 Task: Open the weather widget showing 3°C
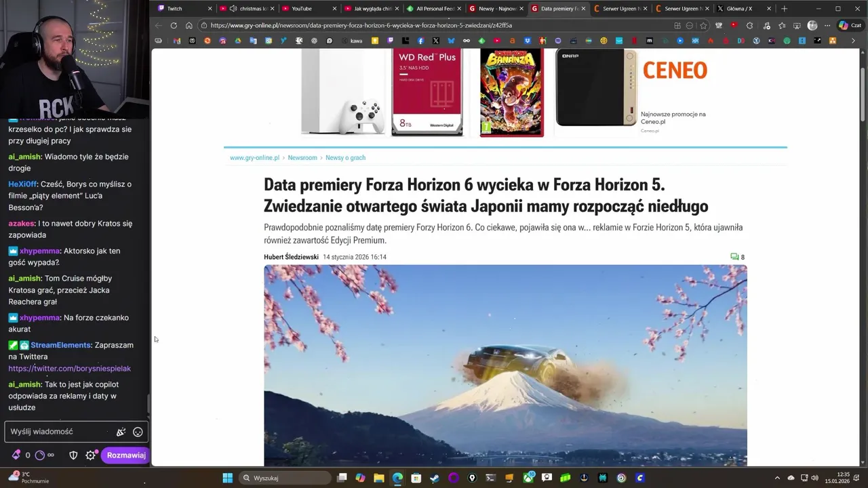point(27,478)
